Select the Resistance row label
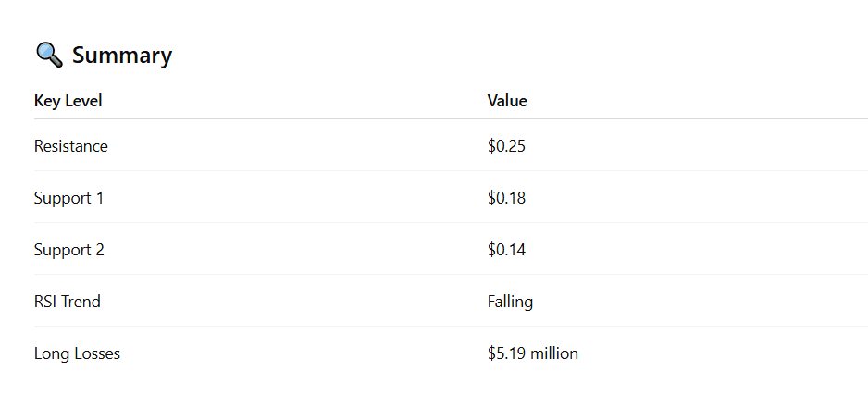868x396 pixels. coord(70,146)
